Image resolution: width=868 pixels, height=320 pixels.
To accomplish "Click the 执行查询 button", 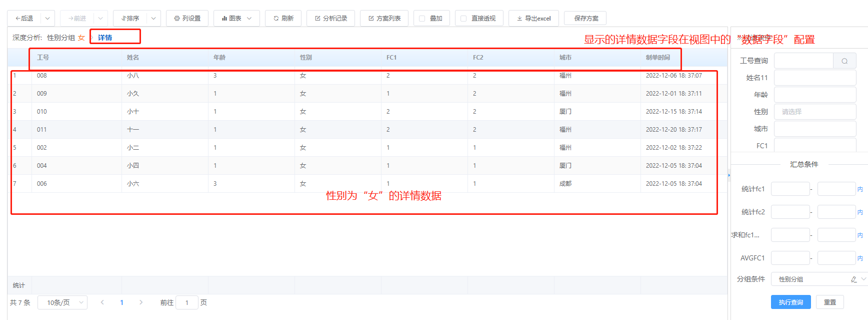I will pos(790,302).
